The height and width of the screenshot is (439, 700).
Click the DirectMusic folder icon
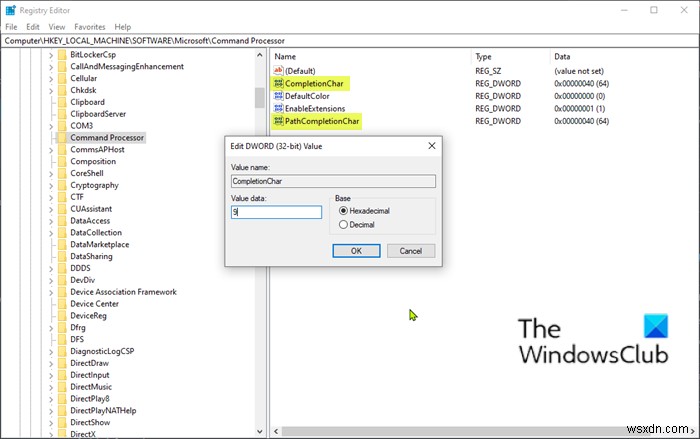[62, 387]
